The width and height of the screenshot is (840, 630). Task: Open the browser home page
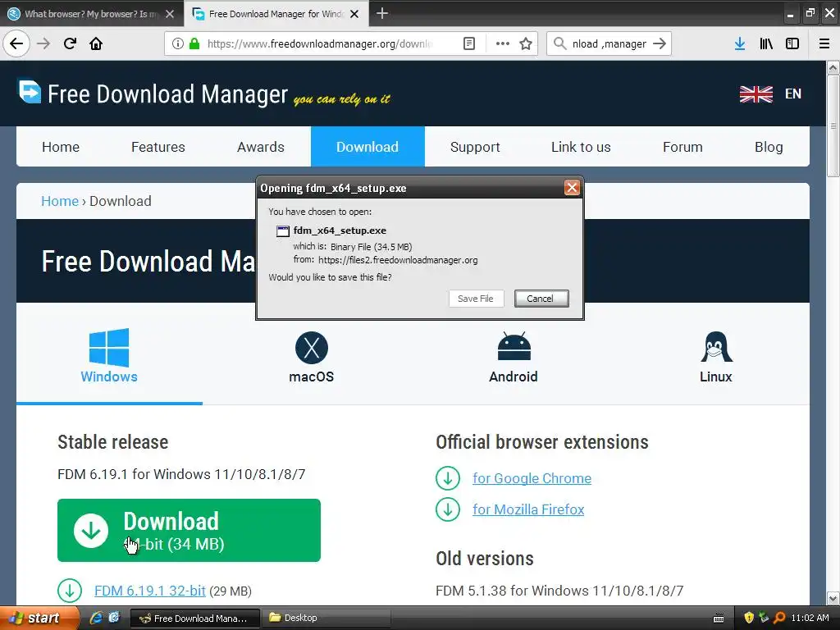click(x=96, y=43)
